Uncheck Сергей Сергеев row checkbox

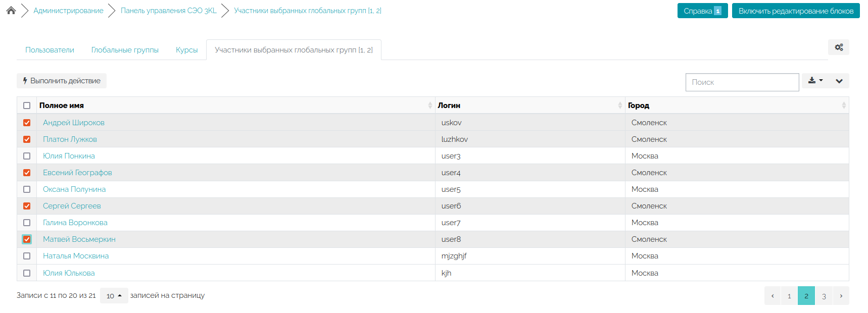[27, 206]
